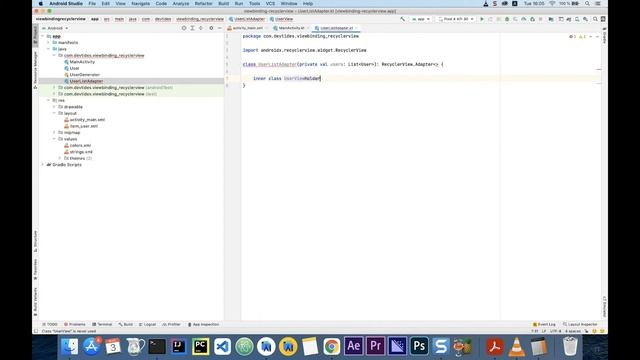Open the search everywhere magnifier in toolbar

pos(595,19)
